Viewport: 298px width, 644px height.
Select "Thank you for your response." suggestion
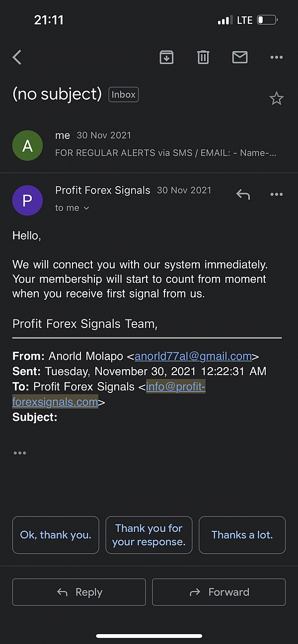click(149, 535)
